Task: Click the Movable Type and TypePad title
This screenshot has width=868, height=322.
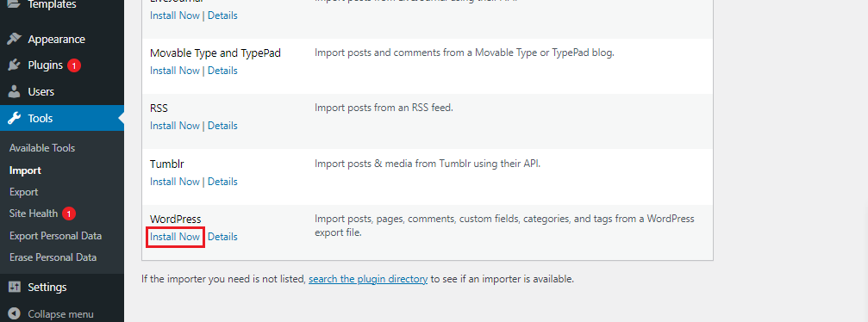Action: (x=215, y=53)
